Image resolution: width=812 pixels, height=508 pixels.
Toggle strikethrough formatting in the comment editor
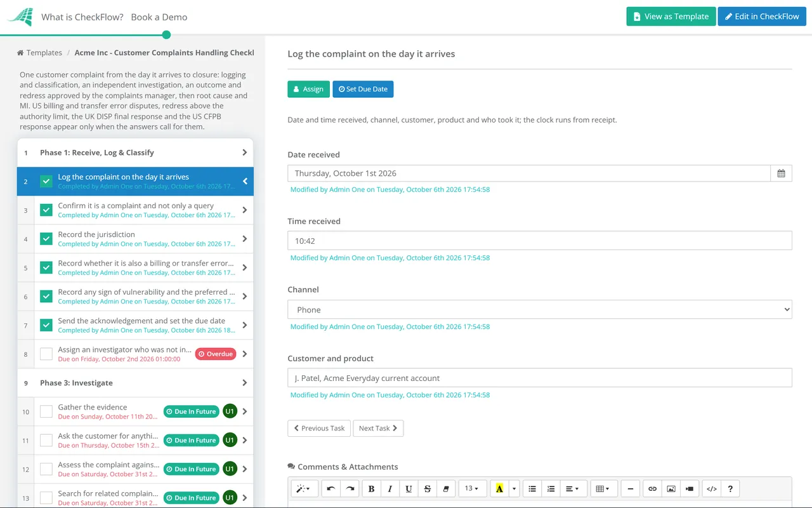pyautogui.click(x=428, y=488)
